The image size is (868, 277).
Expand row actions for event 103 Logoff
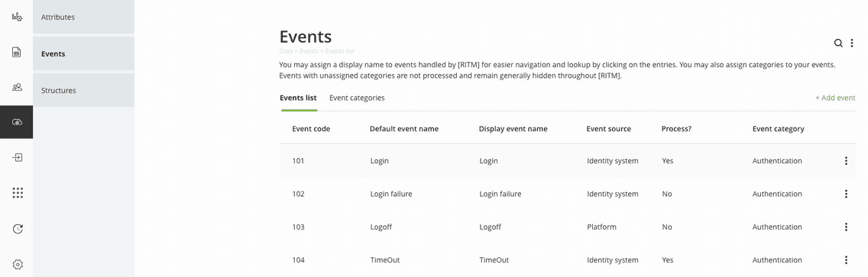846,227
